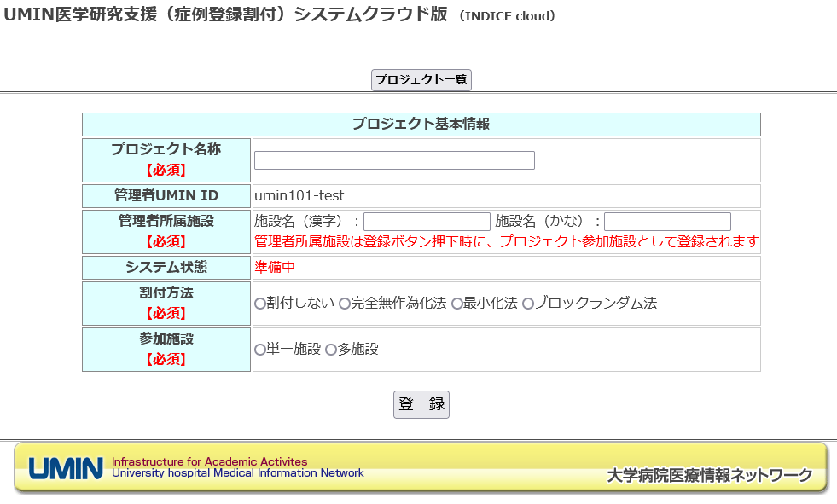The height and width of the screenshot is (504, 837).
Task: Select the 割付しない radio option
Action: [260, 304]
